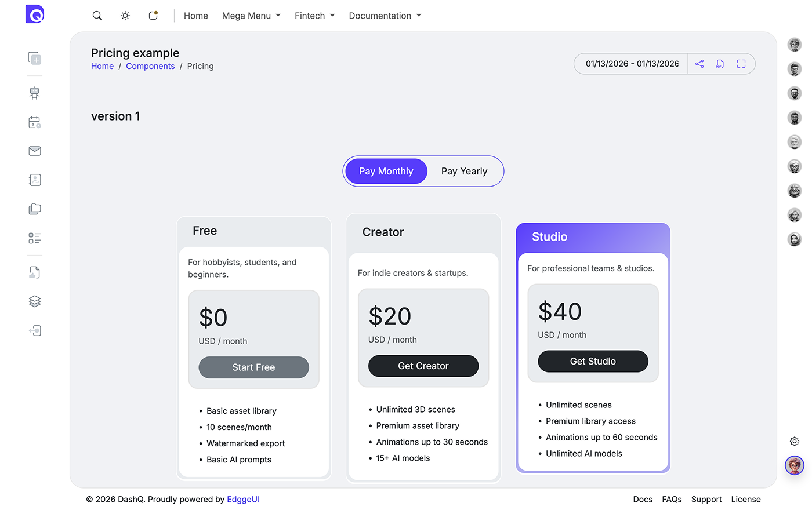Image resolution: width=812 pixels, height=510 pixels.
Task: Open the contacts address book icon
Action: click(34, 180)
